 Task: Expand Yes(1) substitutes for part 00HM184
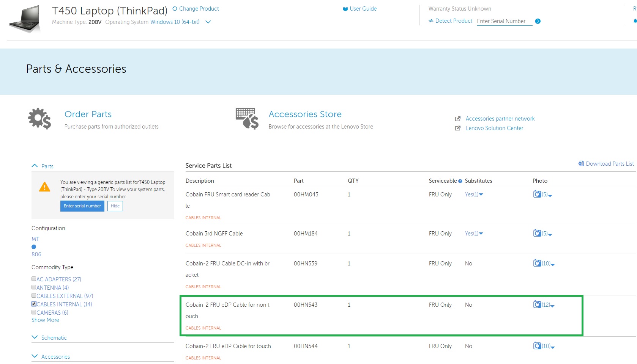click(x=474, y=234)
